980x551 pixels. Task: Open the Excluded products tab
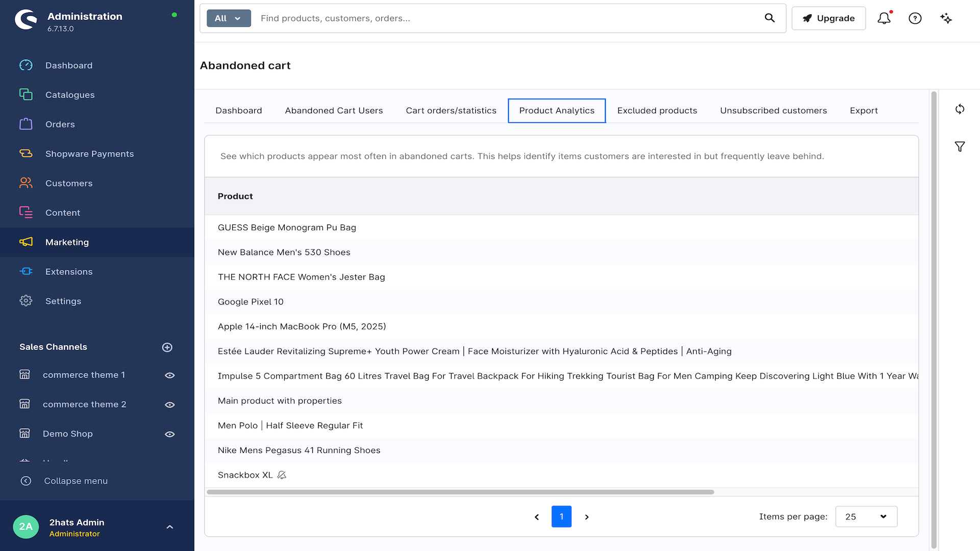(x=657, y=111)
